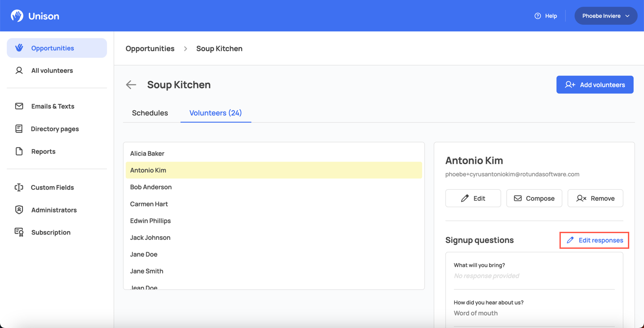
Task: Click the chevron arrow next to Phoebe Inviere
Action: tap(627, 16)
